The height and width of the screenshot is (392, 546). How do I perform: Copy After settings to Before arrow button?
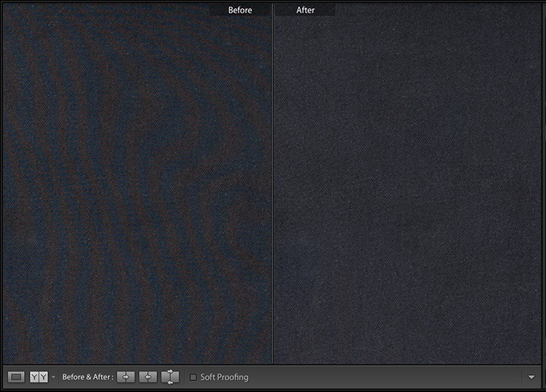148,377
